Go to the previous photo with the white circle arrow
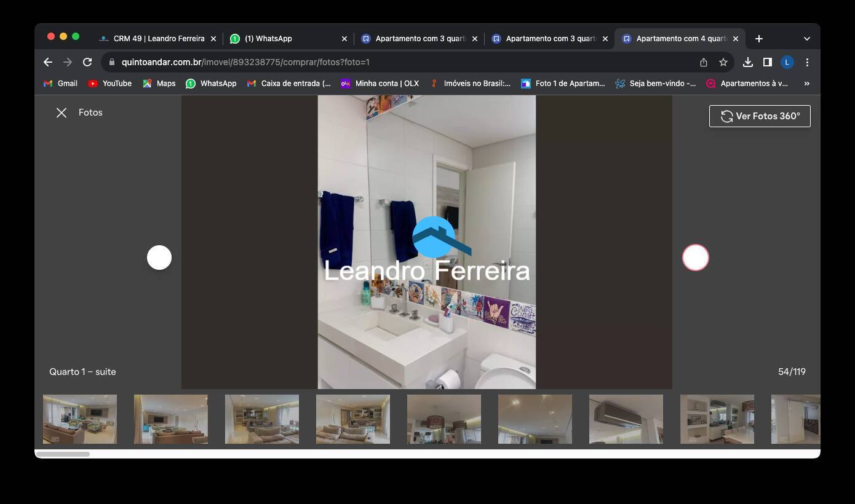The height and width of the screenshot is (504, 855). coord(159,258)
